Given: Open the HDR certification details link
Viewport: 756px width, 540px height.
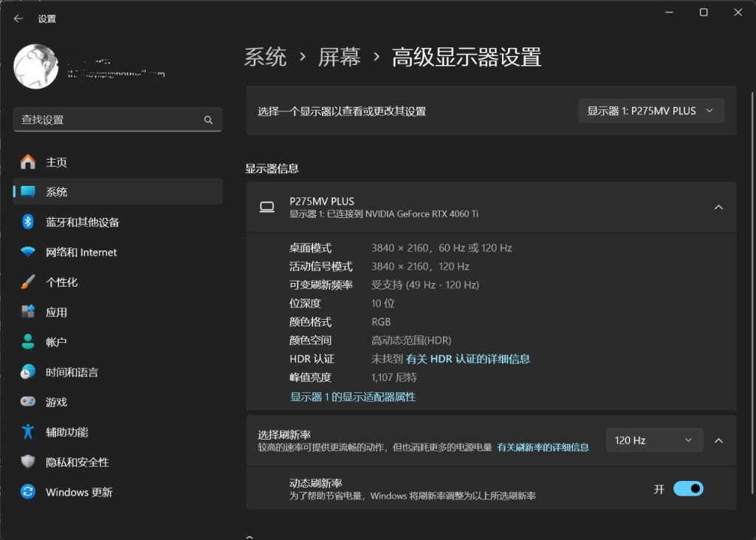Looking at the screenshot, I should point(468,359).
